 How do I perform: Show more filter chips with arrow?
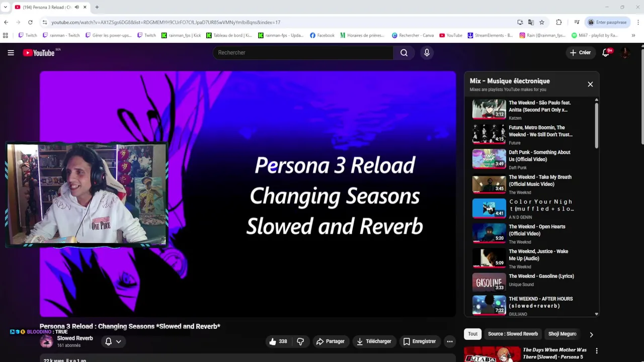pyautogui.click(x=591, y=334)
